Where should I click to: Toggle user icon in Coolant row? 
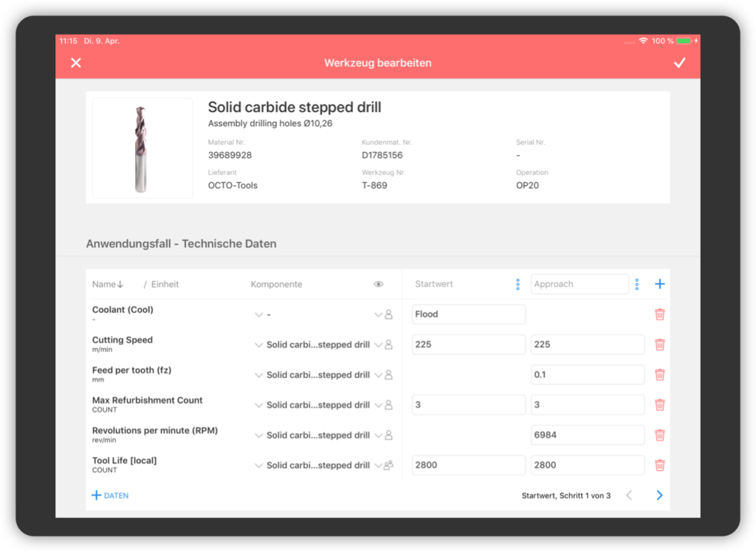pyautogui.click(x=388, y=314)
